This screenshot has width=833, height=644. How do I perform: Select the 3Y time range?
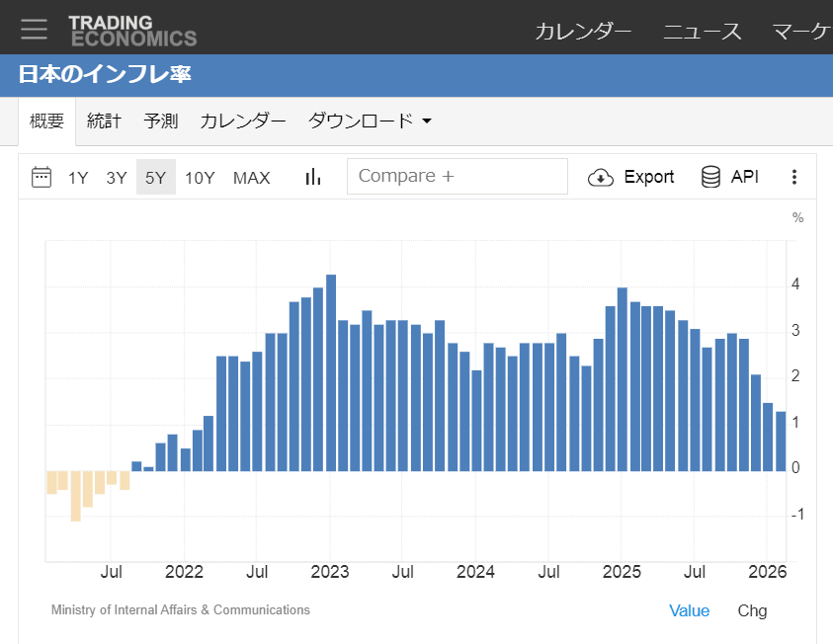point(117,178)
